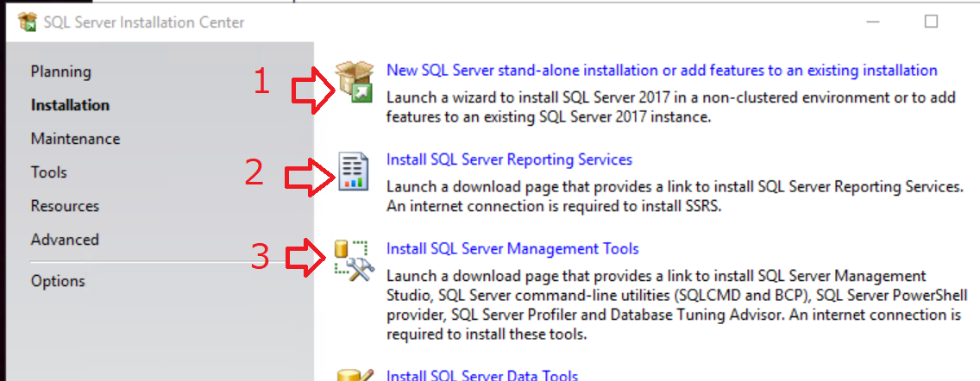The image size is (980, 381).
Task: Click the new stand-alone installation box icon
Action: pyautogui.click(x=355, y=83)
